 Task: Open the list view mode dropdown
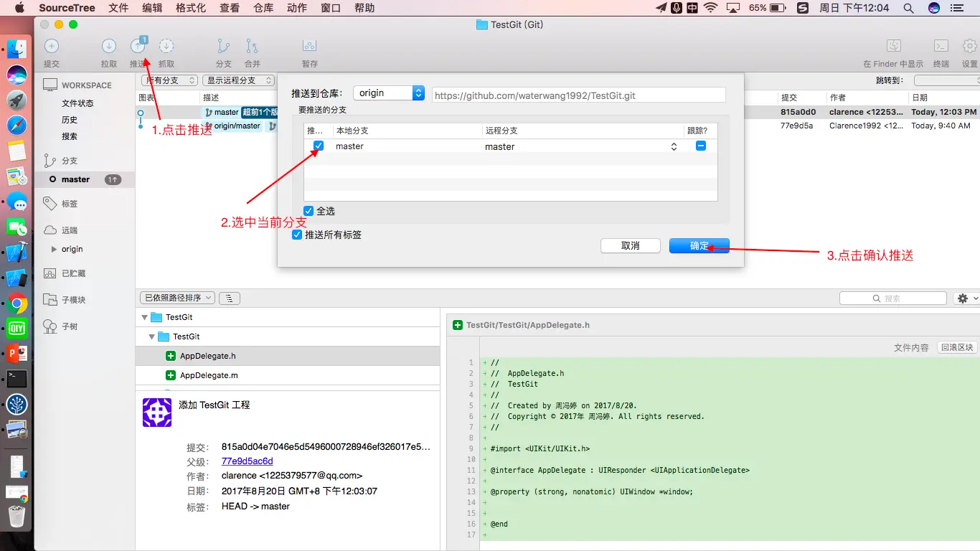point(230,298)
